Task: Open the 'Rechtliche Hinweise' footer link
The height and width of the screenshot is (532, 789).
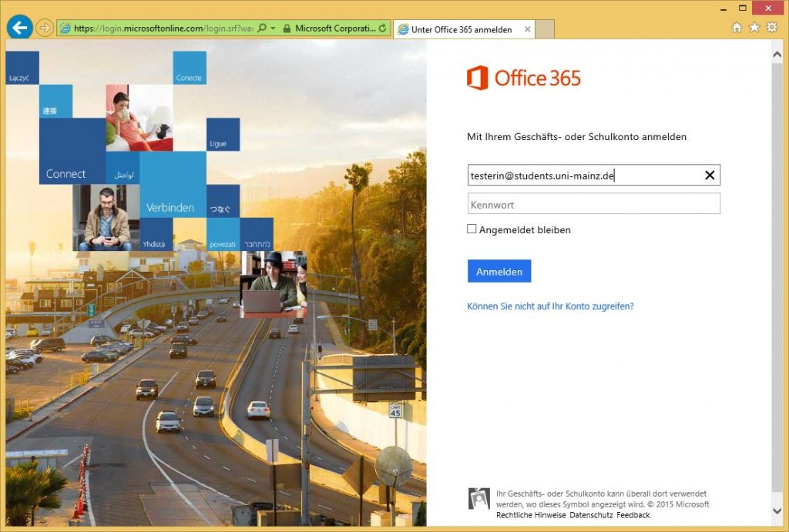Action: [x=531, y=515]
